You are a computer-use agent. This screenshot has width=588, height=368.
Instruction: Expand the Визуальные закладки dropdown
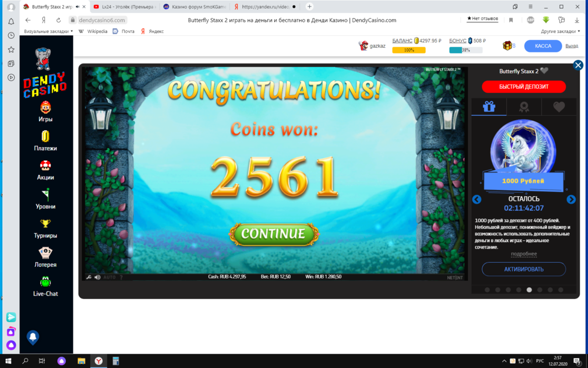(x=48, y=32)
